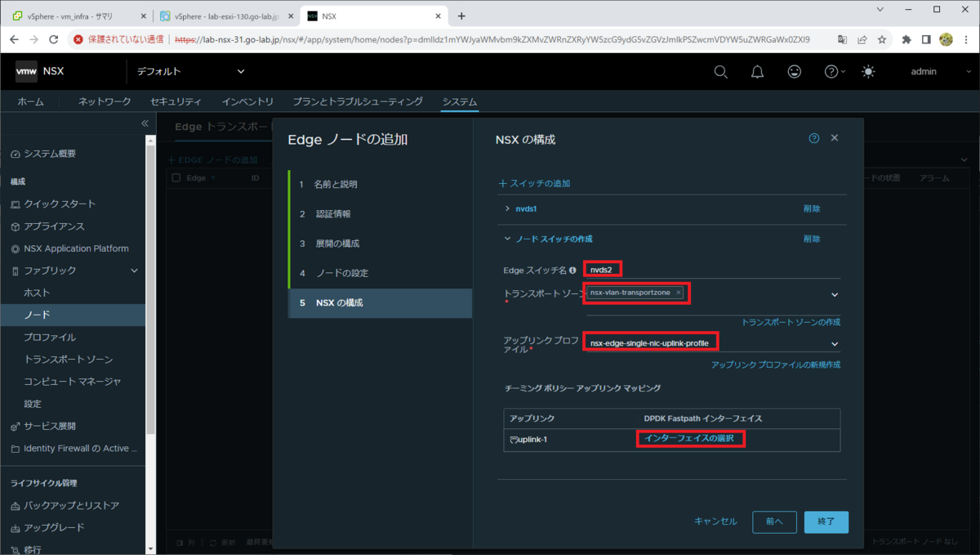Tick the Edge table select-all checkbox
The image size is (980, 555).
tap(176, 177)
